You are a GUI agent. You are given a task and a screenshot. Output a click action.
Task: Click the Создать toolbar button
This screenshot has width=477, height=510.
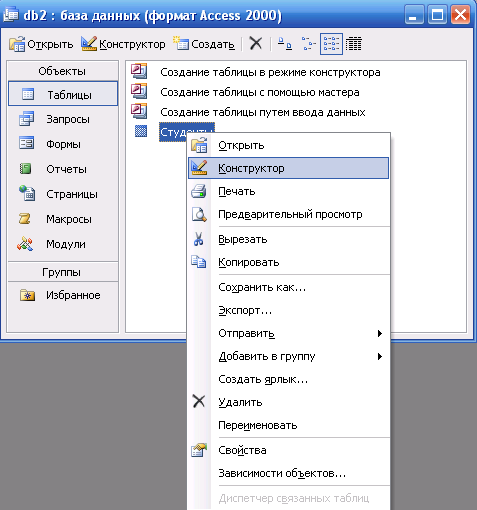[204, 44]
